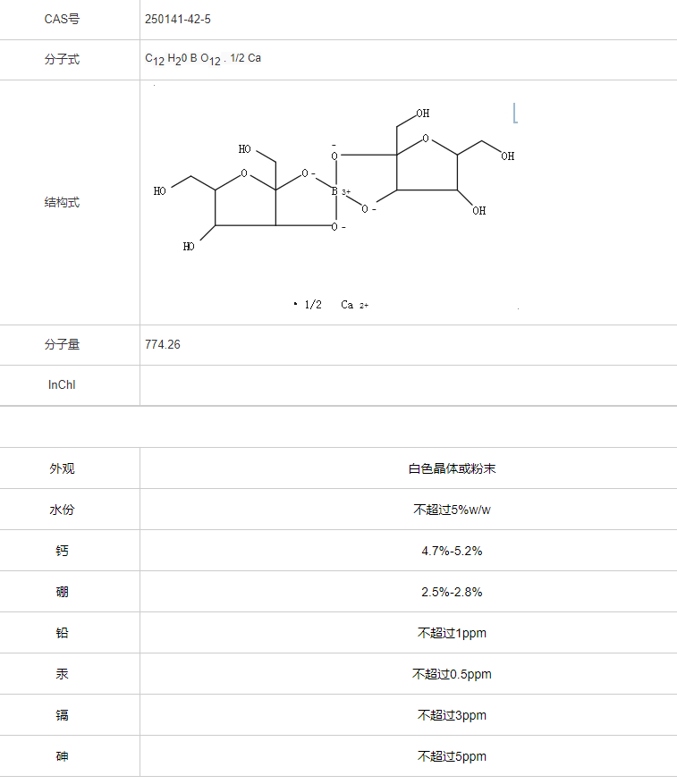Click the CAS号 row label
Viewport: 677px width, 784px height.
click(62, 19)
